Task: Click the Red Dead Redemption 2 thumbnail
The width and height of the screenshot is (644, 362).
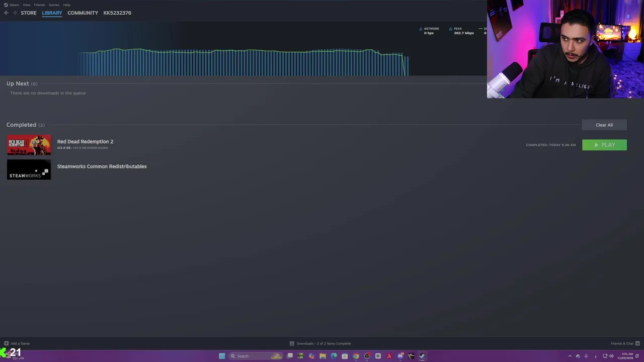Action: pos(29,145)
